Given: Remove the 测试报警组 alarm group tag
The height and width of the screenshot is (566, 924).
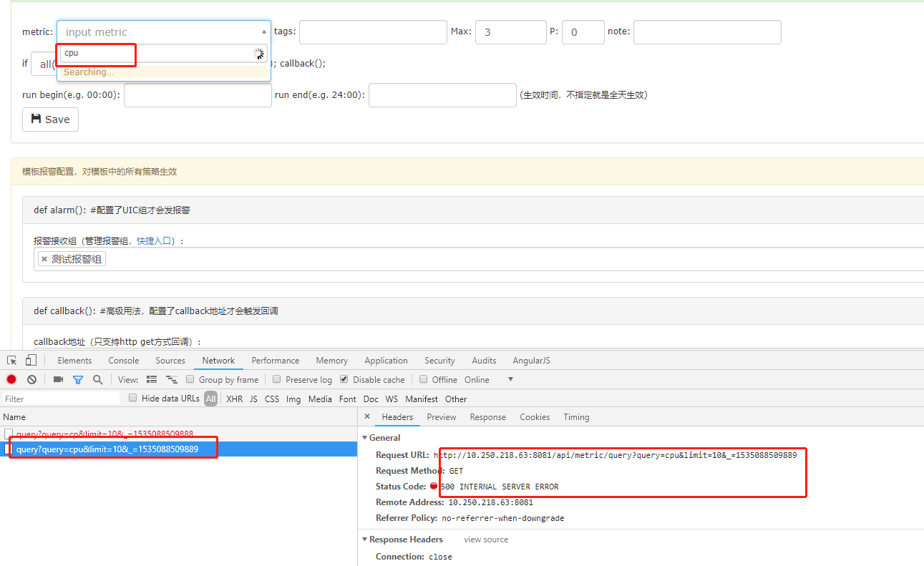Looking at the screenshot, I should [x=46, y=258].
